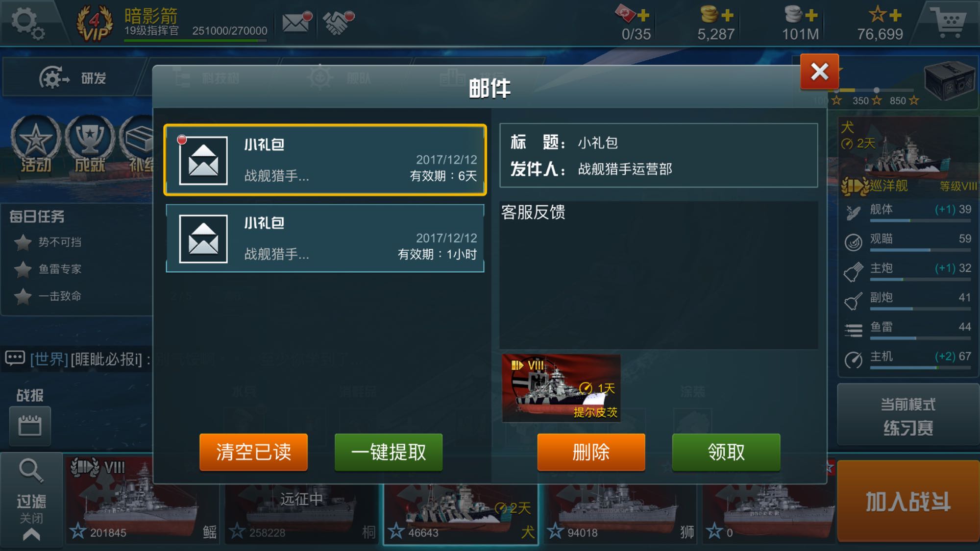Open the 活动 events medal icon
Screen dimensions: 980x551
(x=35, y=144)
